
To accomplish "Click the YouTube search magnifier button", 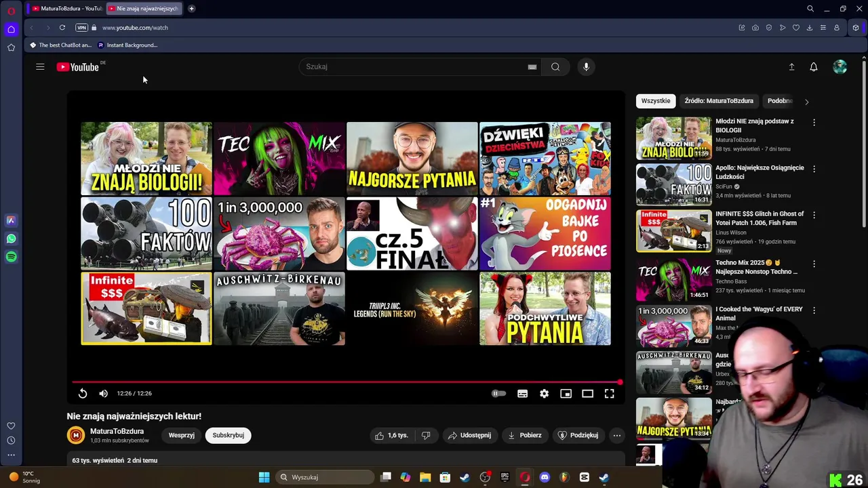I will coord(555,66).
